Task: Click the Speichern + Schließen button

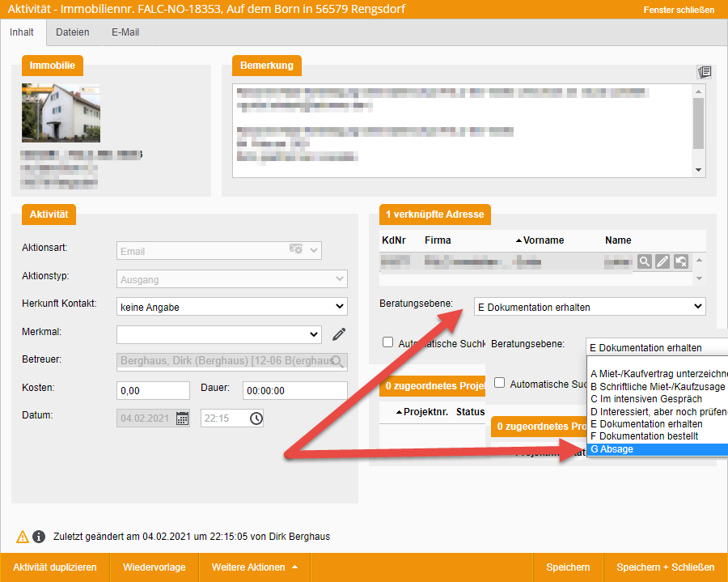Action: 665,567
